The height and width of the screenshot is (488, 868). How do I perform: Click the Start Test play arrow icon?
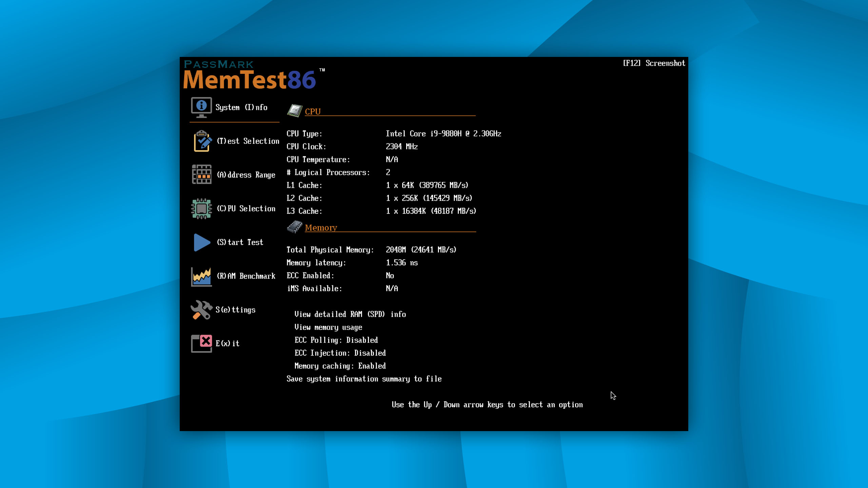tap(202, 242)
